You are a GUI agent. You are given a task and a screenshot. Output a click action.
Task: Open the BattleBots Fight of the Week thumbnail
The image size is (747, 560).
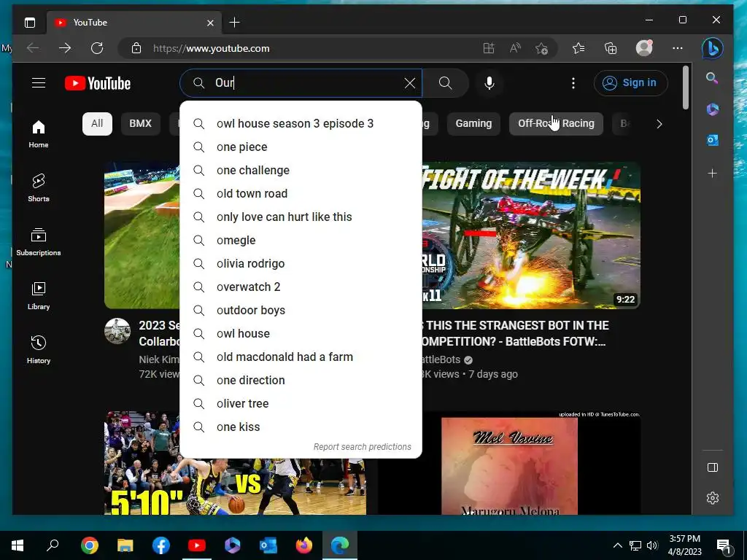(x=531, y=236)
